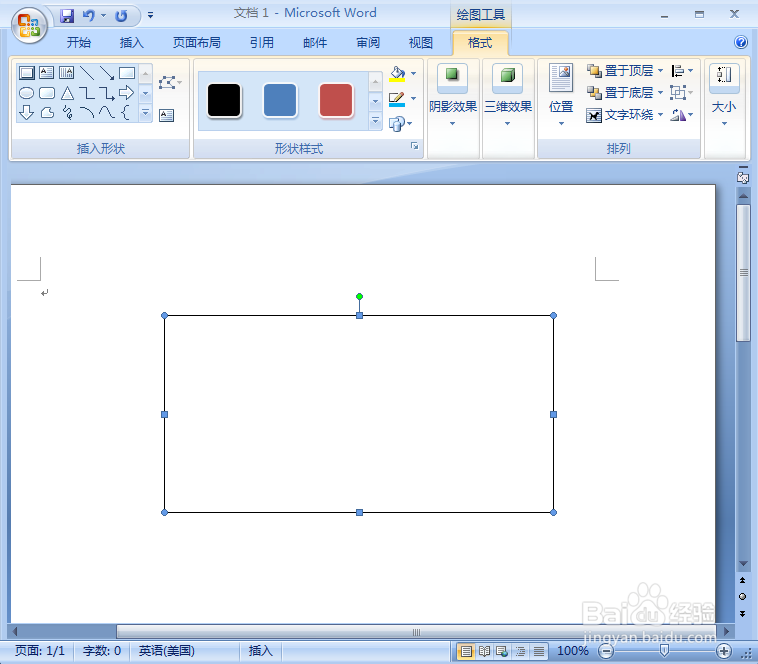
Task: Open Word help
Action: (x=741, y=42)
